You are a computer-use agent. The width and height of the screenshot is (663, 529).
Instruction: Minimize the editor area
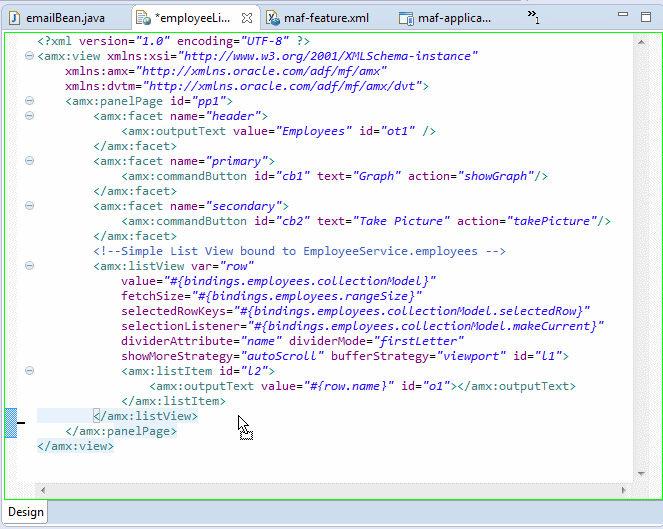623,14
